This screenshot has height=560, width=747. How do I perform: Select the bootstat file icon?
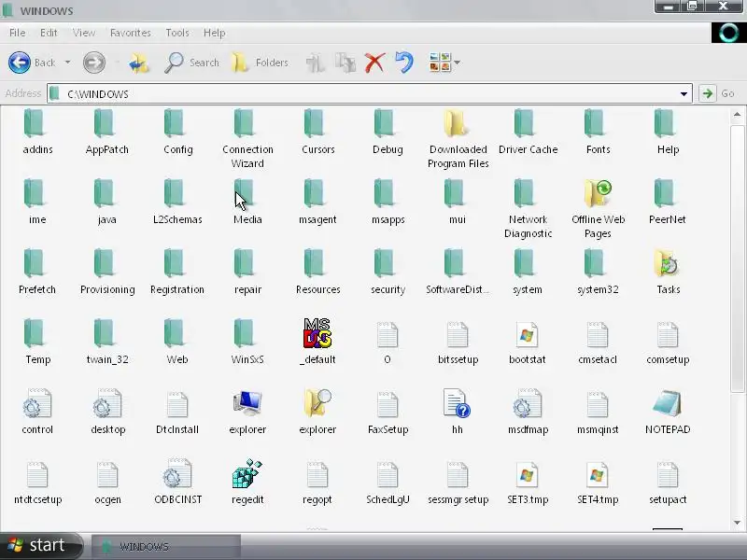click(x=527, y=334)
